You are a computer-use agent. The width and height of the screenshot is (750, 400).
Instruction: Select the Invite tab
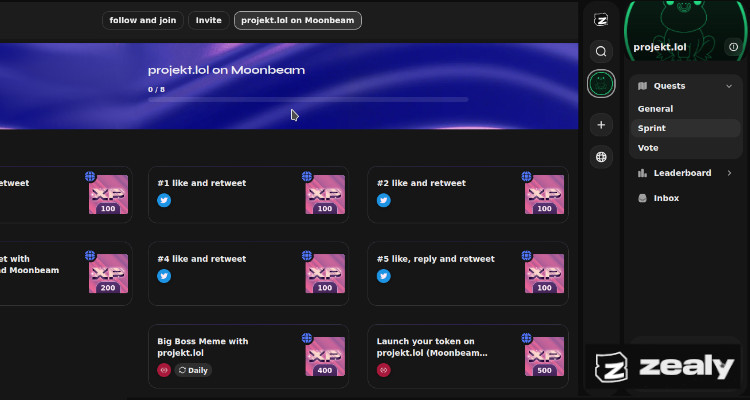tap(209, 21)
